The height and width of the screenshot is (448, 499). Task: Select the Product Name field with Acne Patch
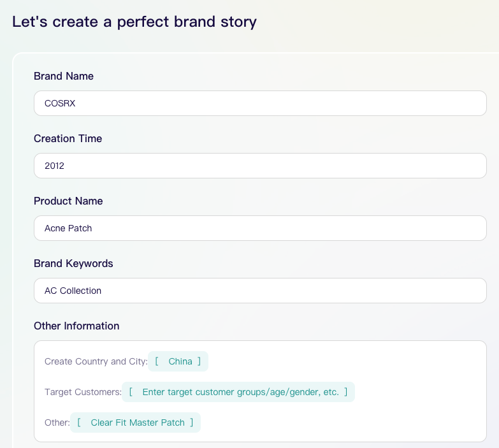click(260, 228)
